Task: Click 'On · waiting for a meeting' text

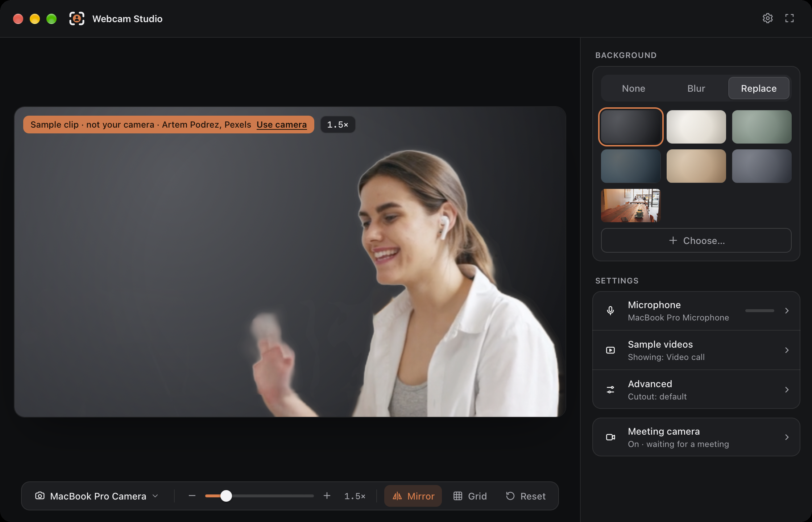Action: [678, 444]
